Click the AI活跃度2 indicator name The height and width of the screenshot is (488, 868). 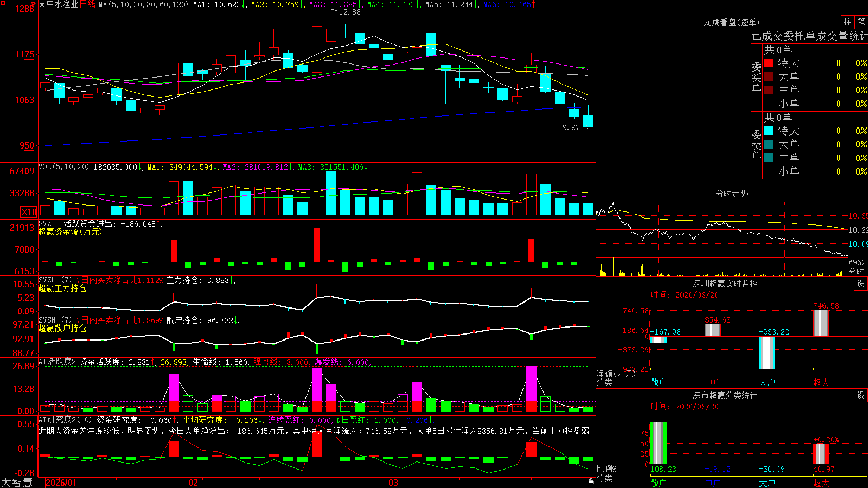point(58,362)
